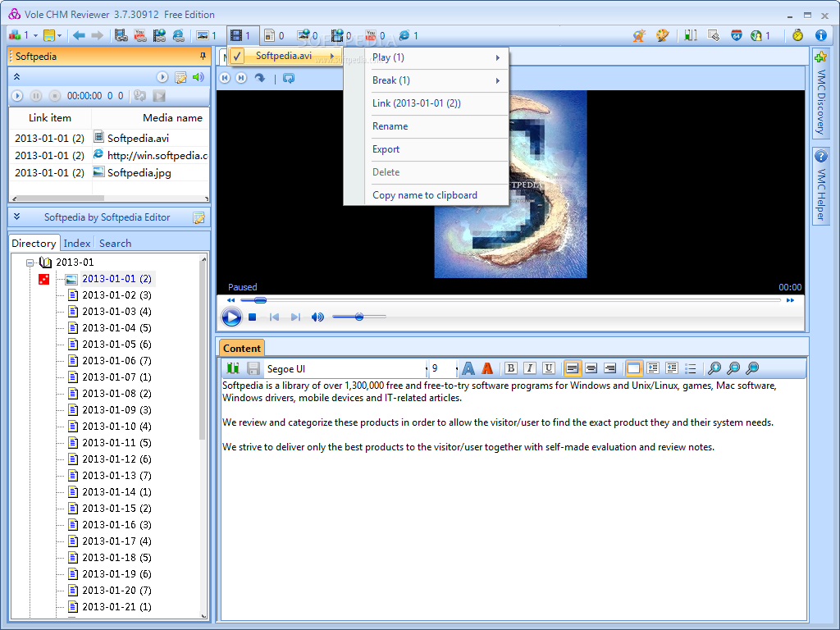Screen dimensions: 840x630
Task: Pin the Softpedia panel
Action: tap(203, 56)
